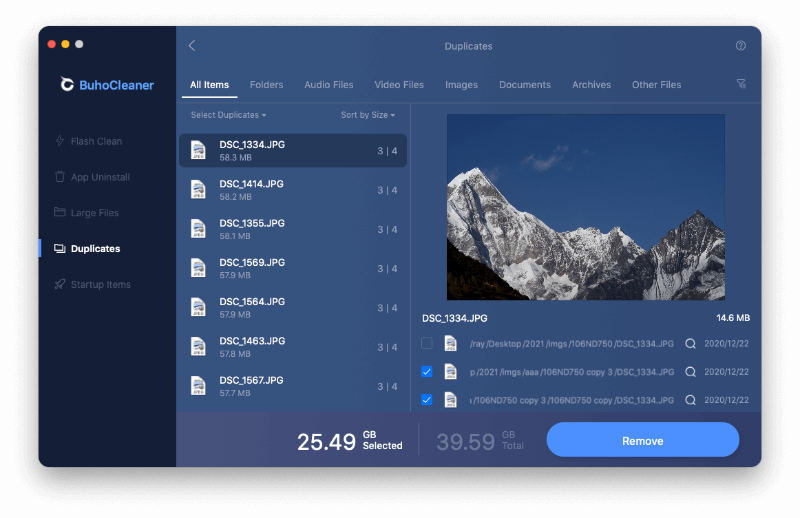Open the Sort by Size dropdown
The image size is (800, 518).
tap(368, 115)
